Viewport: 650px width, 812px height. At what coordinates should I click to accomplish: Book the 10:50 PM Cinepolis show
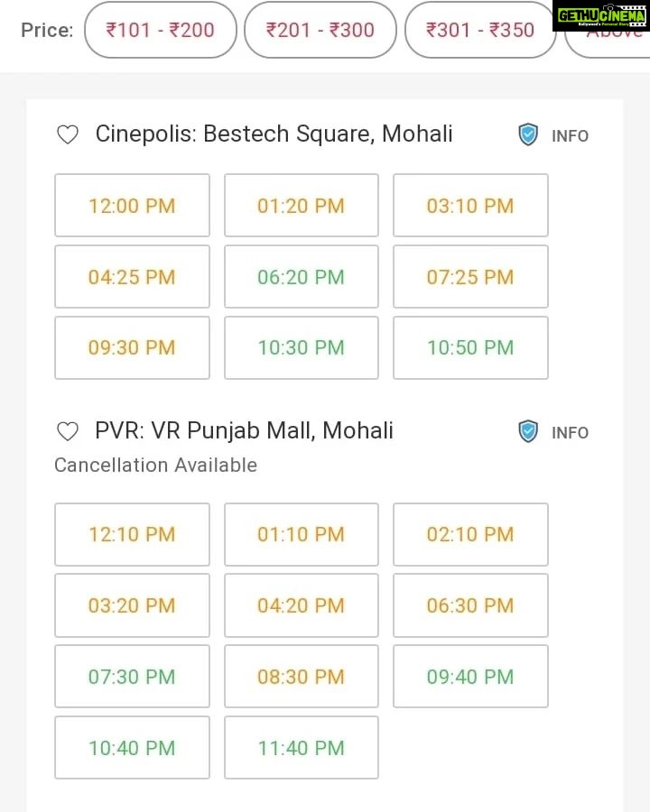[x=470, y=347]
